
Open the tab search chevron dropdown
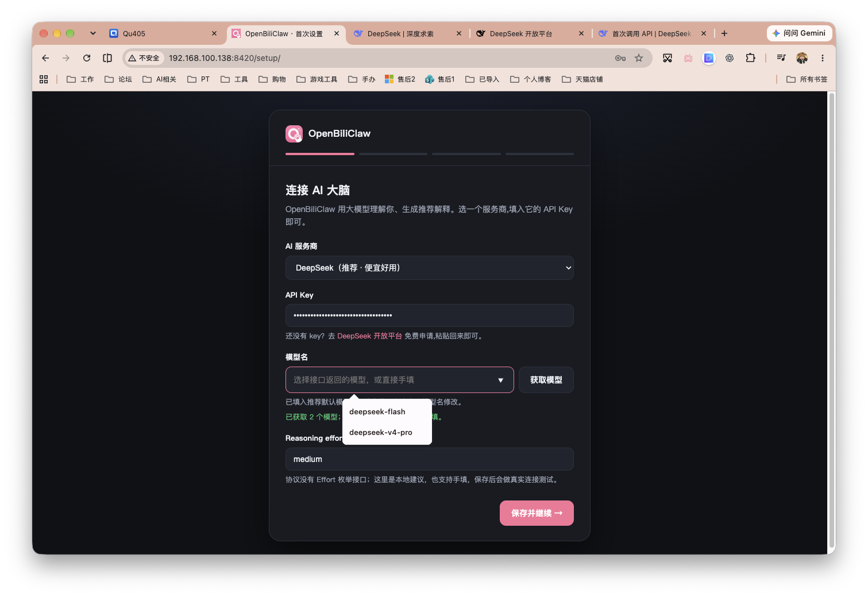(93, 33)
